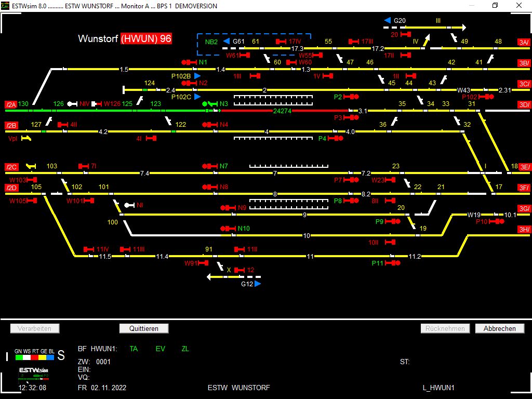Screen dimensions: 532x399
Task: Click the blue arrow next to P102B
Action: point(197,75)
